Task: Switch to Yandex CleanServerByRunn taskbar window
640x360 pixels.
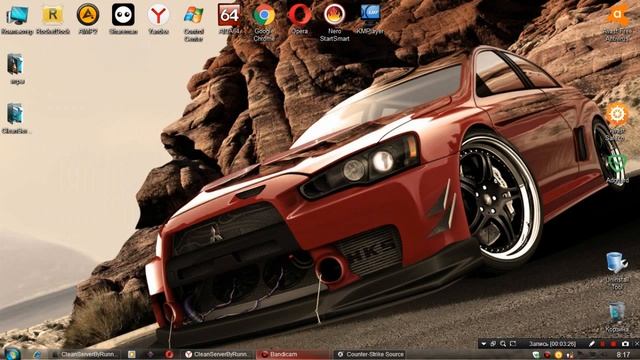Action: coord(216,354)
